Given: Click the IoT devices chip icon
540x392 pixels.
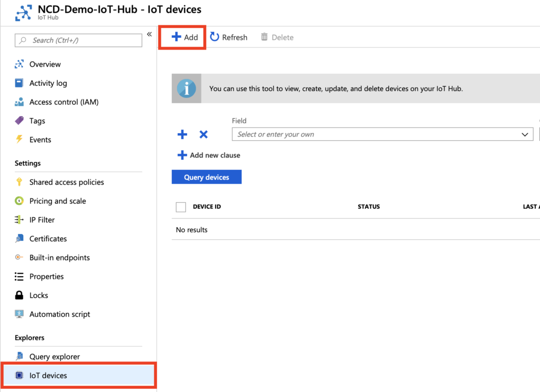Looking at the screenshot, I should tap(20, 375).
